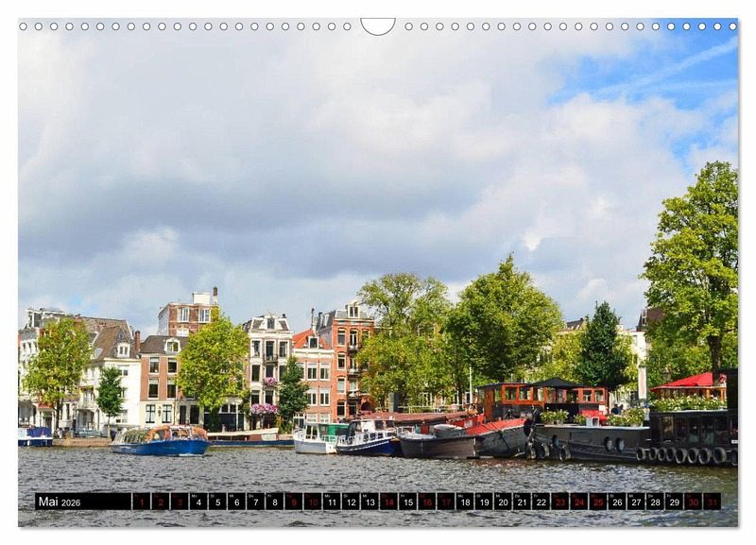Click the 'Mai 2026' month label
The width and height of the screenshot is (756, 545).
[x=60, y=502]
